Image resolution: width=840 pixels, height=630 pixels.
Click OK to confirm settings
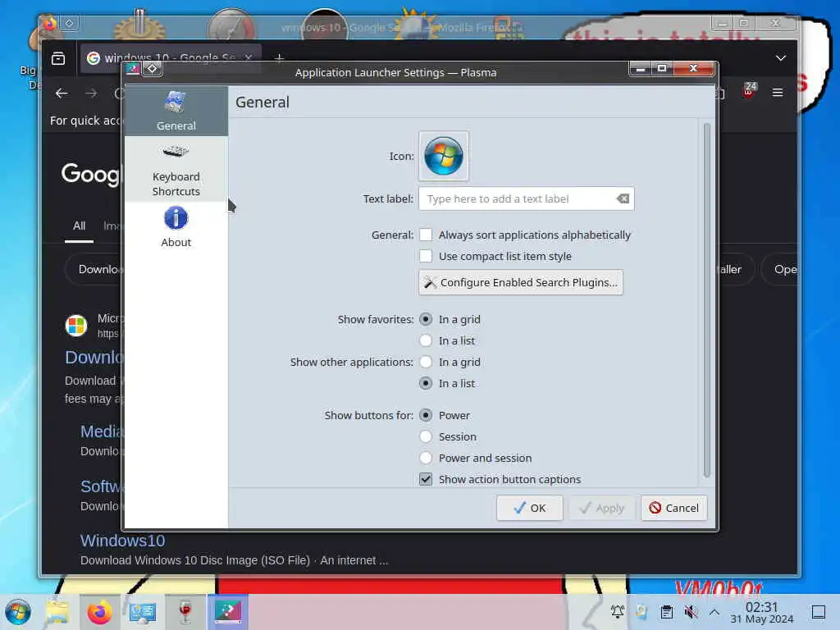[529, 508]
